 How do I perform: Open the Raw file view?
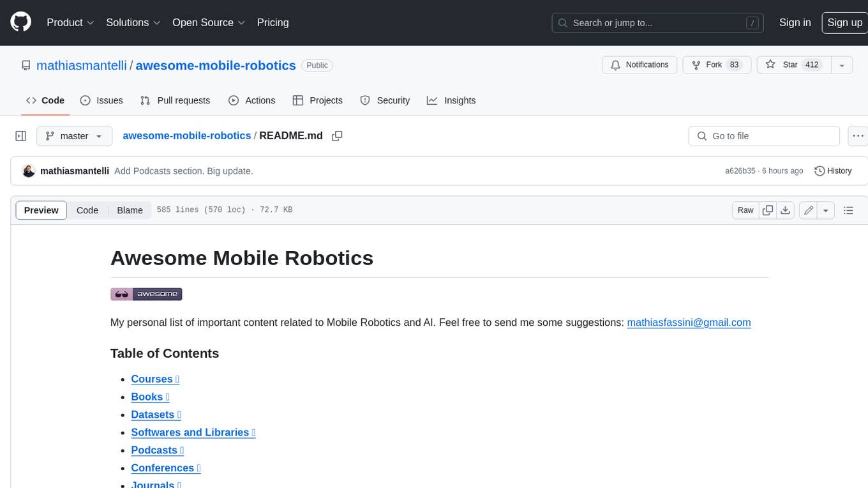click(745, 210)
